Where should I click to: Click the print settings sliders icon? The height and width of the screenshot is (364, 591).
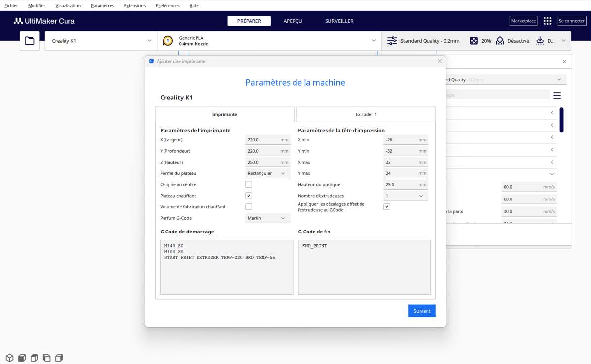(392, 41)
